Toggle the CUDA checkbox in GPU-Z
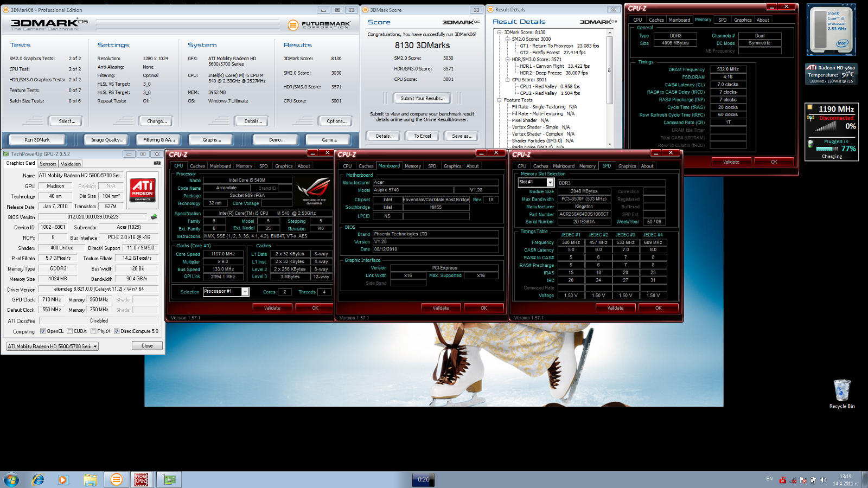 70,331
